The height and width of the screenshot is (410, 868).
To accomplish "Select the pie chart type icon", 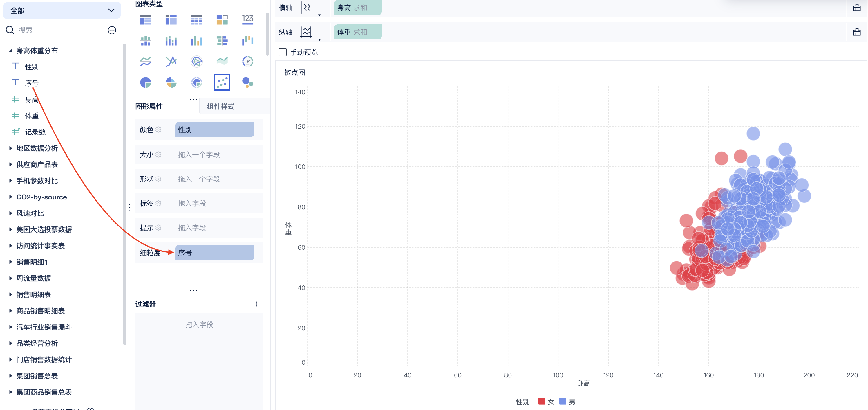I will click(146, 82).
